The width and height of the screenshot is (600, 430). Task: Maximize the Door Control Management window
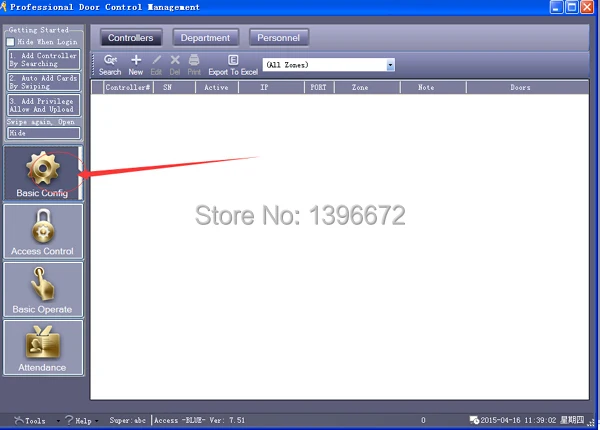[572, 7]
